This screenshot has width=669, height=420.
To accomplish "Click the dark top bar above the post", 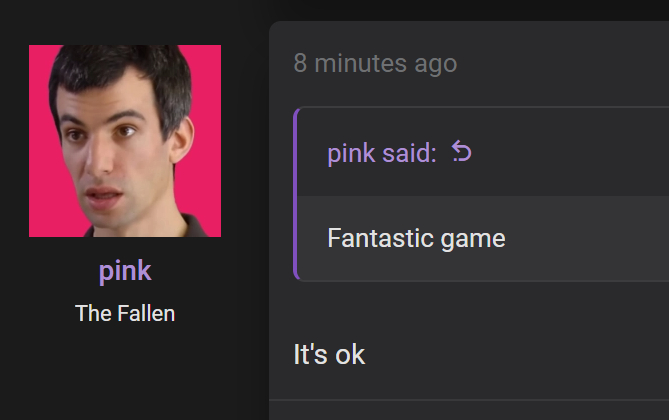I will click(x=334, y=9).
